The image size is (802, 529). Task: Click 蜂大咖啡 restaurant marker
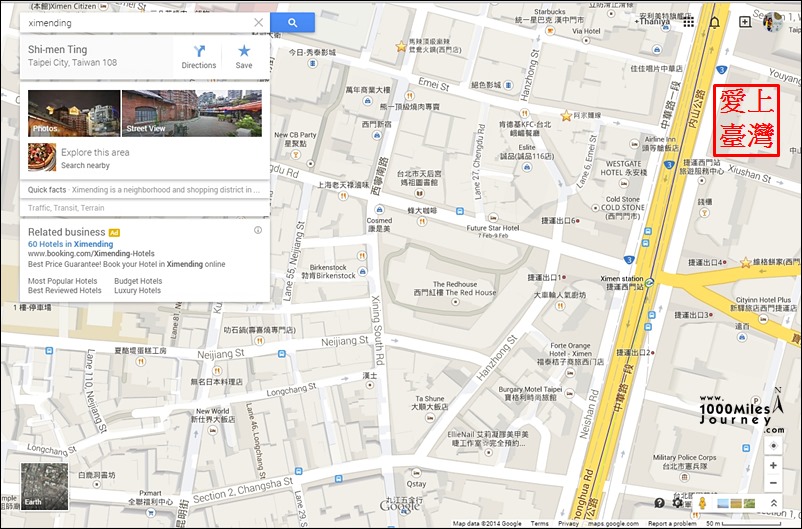pyautogui.click(x=422, y=221)
